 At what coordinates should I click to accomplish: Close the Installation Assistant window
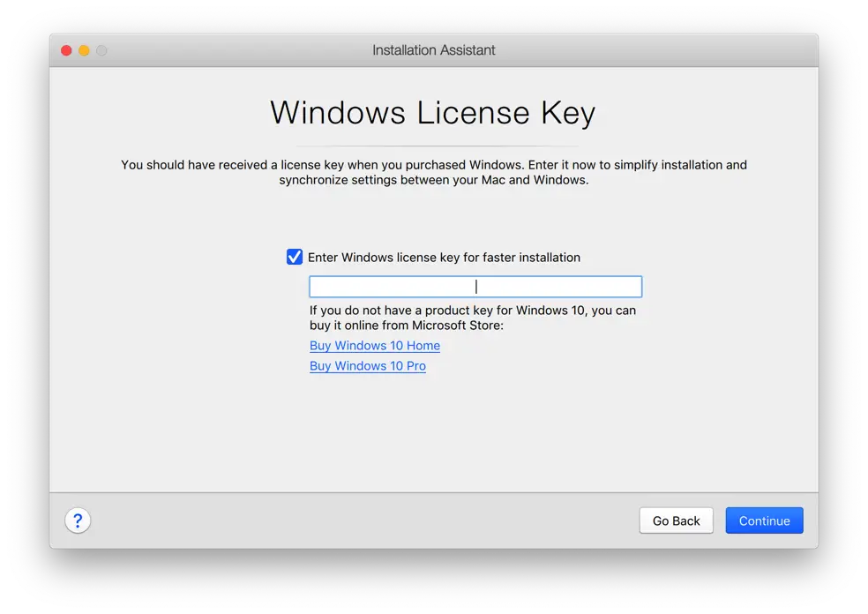66,50
